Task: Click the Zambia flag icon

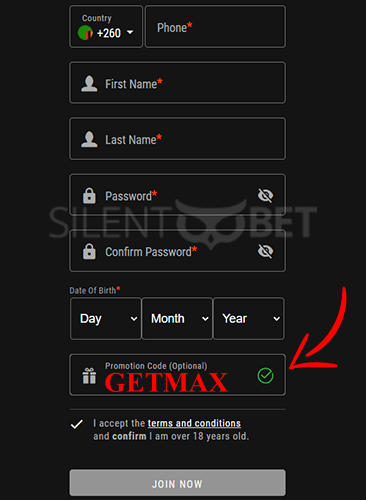Action: pos(85,33)
